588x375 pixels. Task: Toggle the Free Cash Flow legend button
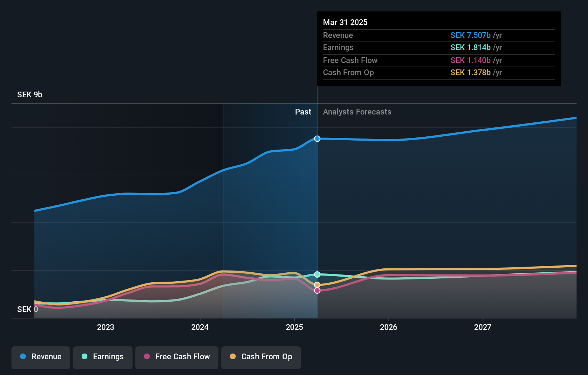(177, 357)
